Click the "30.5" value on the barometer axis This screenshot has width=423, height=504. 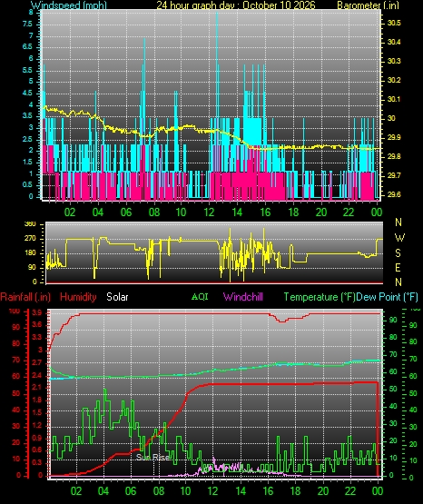click(x=394, y=23)
